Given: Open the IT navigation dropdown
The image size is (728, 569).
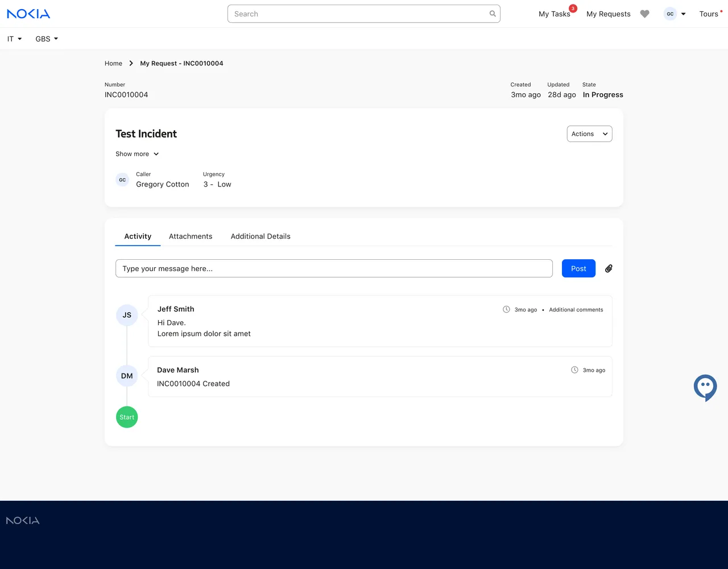Looking at the screenshot, I should coord(13,39).
